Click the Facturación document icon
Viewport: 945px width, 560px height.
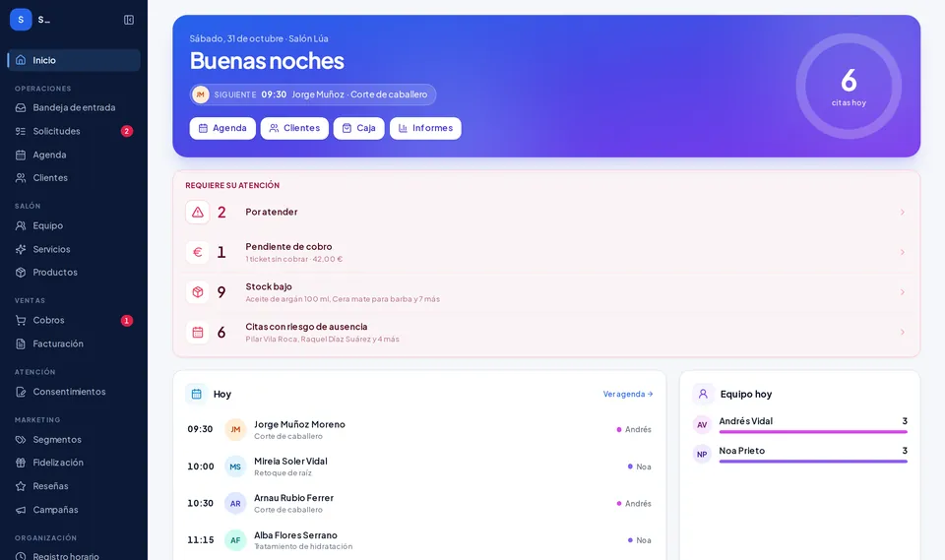point(21,343)
